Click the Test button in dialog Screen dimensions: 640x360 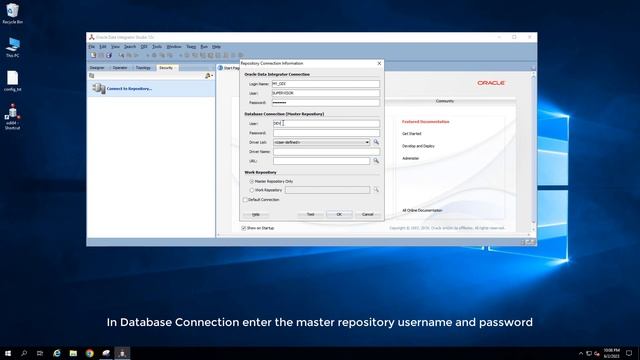pyautogui.click(x=311, y=214)
